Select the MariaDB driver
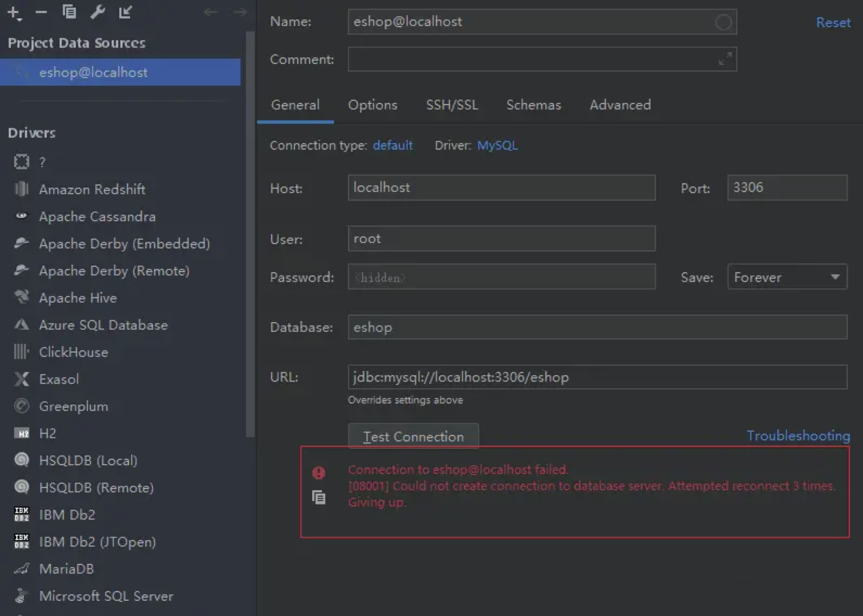Screen dimensions: 863x616 pyautogui.click(x=66, y=569)
